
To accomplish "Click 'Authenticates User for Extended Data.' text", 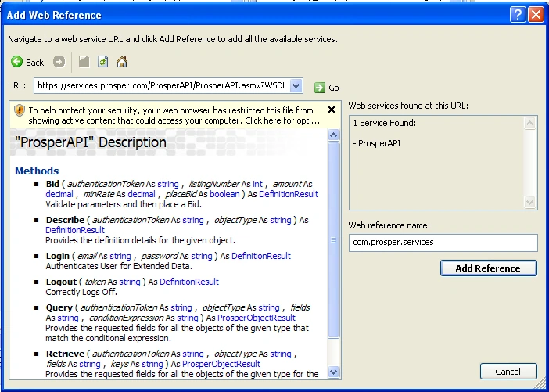I will point(119,266).
